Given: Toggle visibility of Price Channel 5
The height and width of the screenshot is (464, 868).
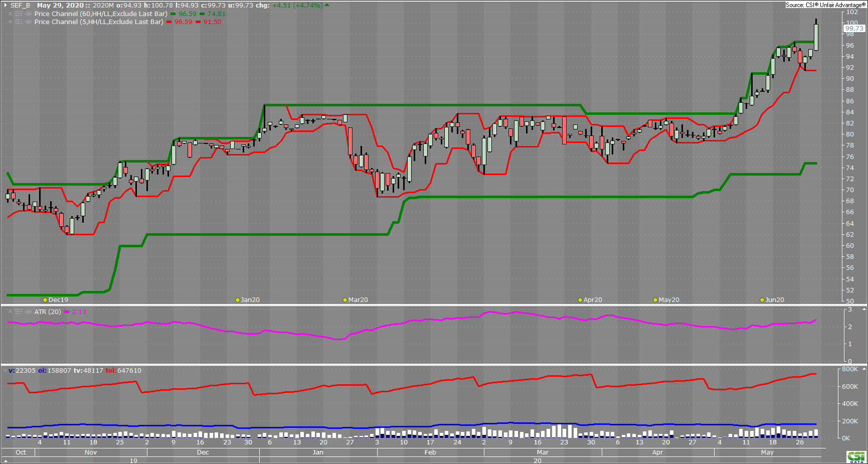Looking at the screenshot, I should [x=28, y=22].
